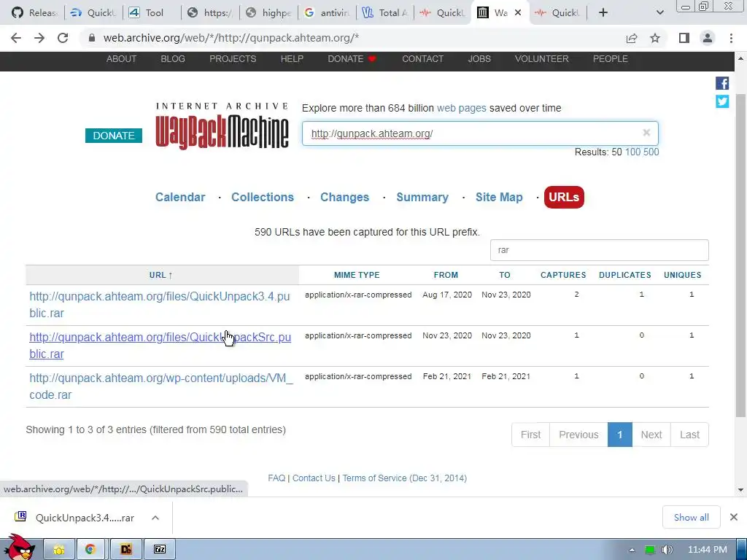The height and width of the screenshot is (560, 747).
Task: Open the Calendar view
Action: pos(180,197)
